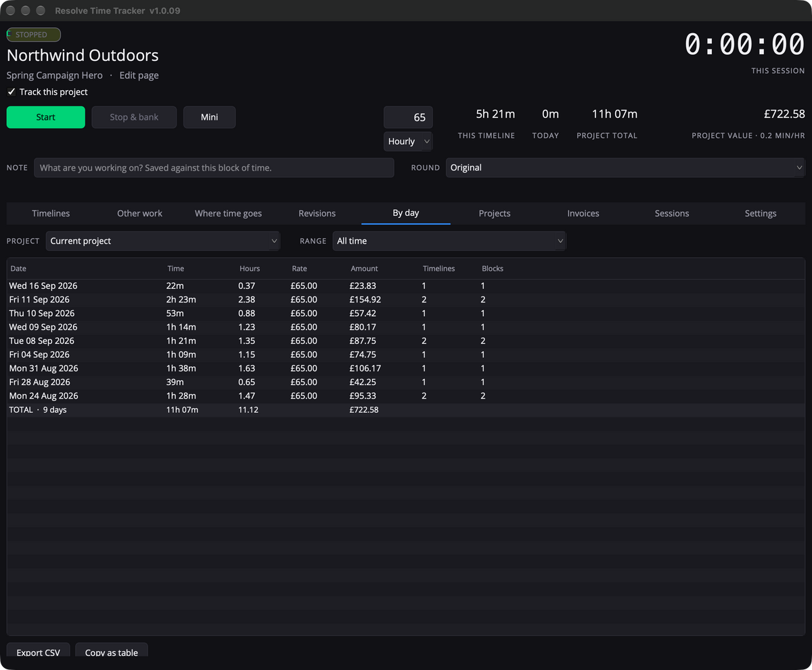
Task: Select the Thu 10 Sep 2026 row
Action: click(x=406, y=313)
